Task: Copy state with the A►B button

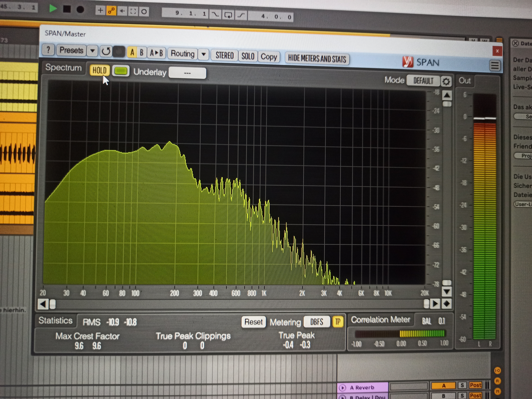Action: (x=156, y=53)
